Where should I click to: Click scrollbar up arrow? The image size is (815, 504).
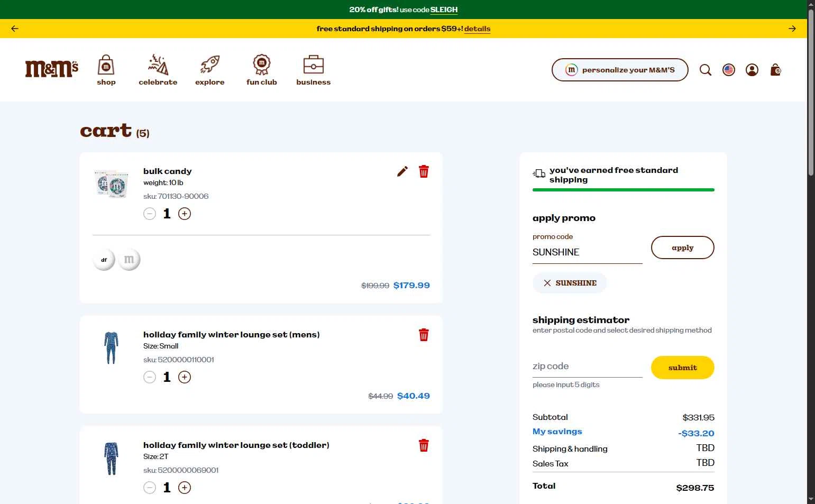(x=811, y=4)
